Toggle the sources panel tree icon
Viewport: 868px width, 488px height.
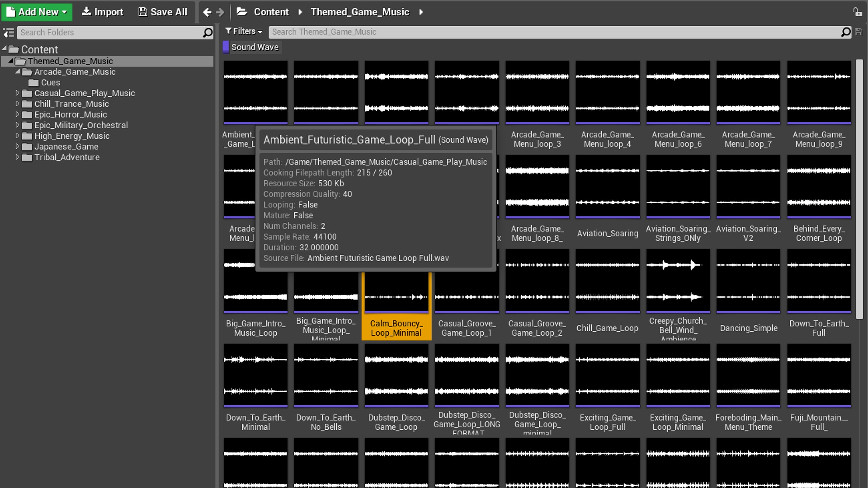[8, 33]
